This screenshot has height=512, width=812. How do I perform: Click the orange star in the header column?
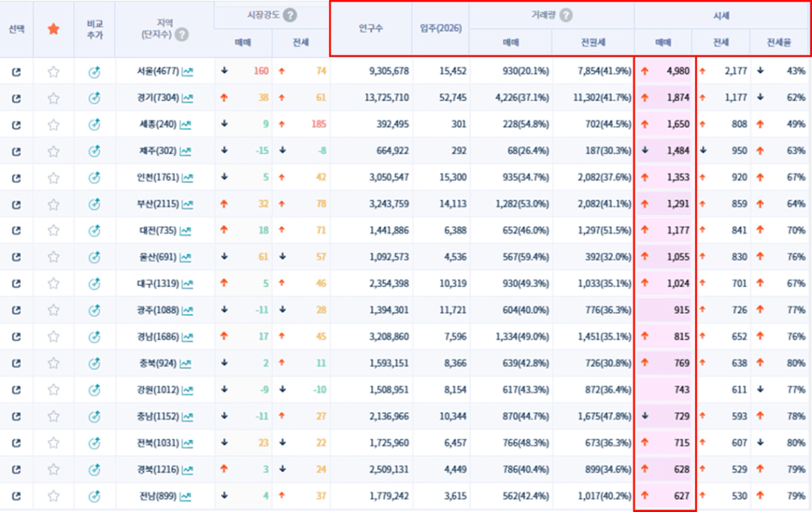(53, 29)
